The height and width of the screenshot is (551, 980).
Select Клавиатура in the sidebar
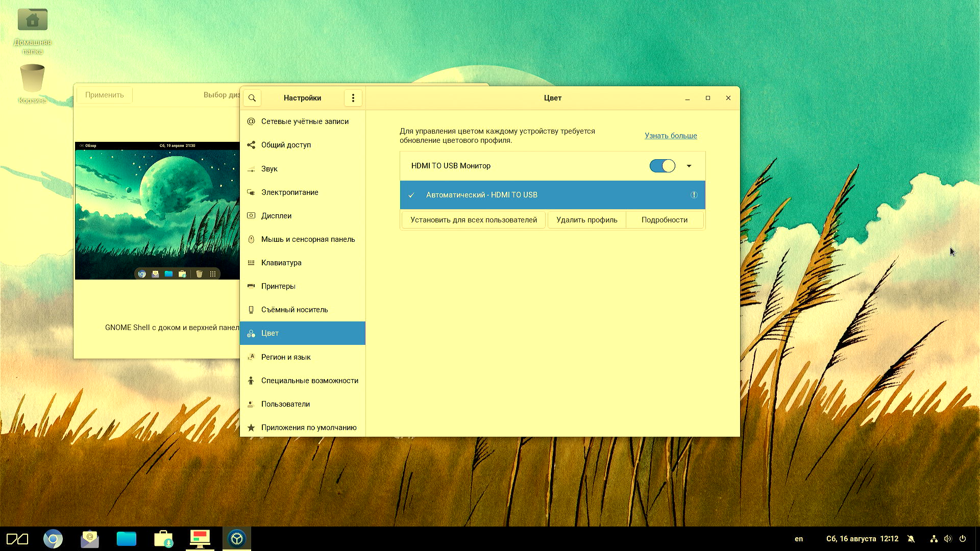(x=281, y=263)
